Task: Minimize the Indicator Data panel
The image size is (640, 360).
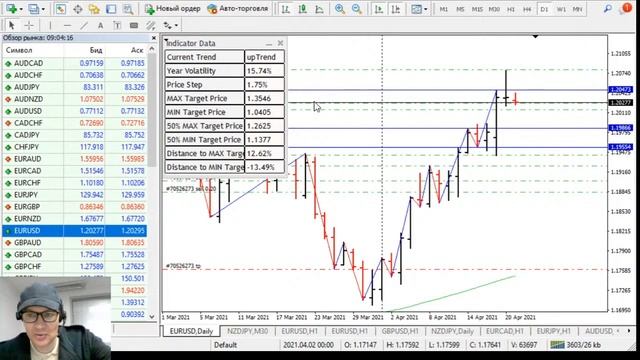Action: click(269, 43)
